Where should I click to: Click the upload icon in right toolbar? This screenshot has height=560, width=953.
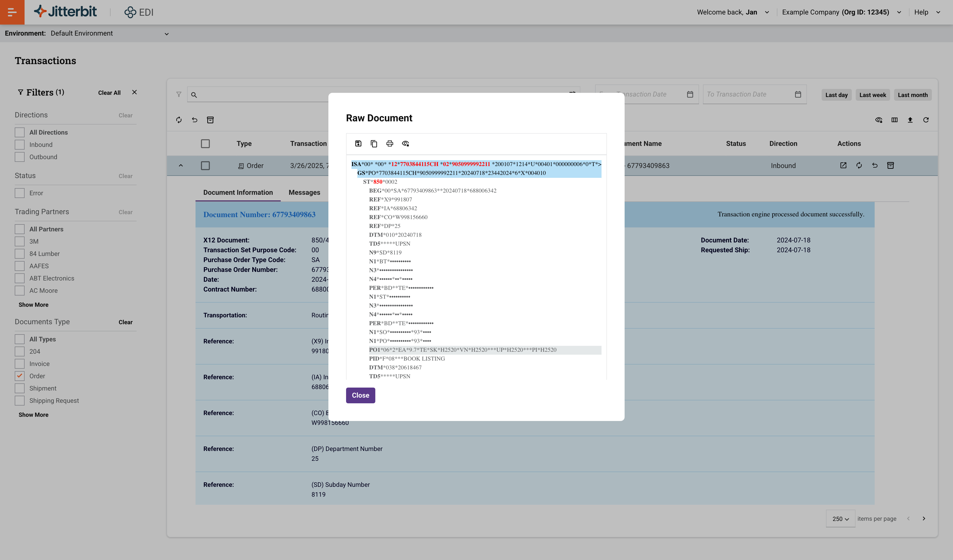coord(910,120)
